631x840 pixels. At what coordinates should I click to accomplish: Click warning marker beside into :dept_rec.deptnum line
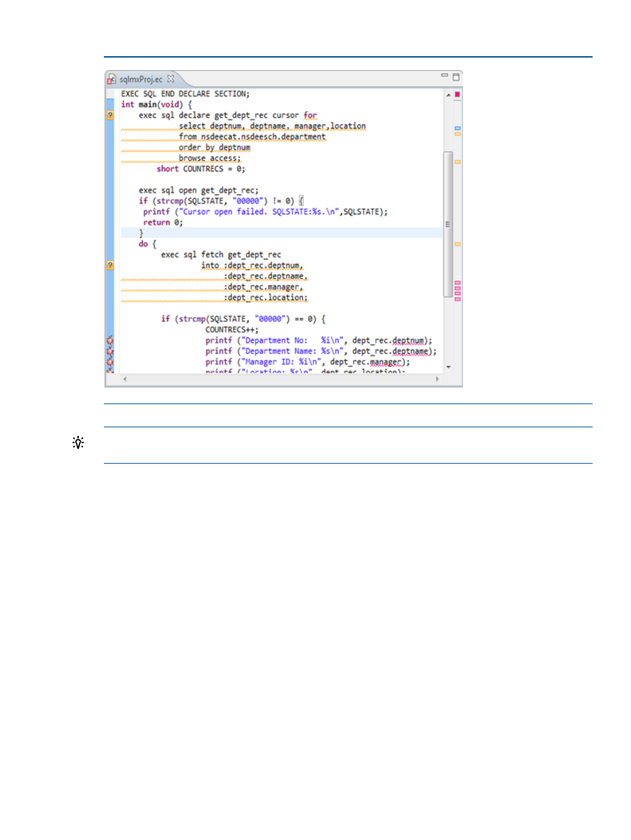click(110, 265)
